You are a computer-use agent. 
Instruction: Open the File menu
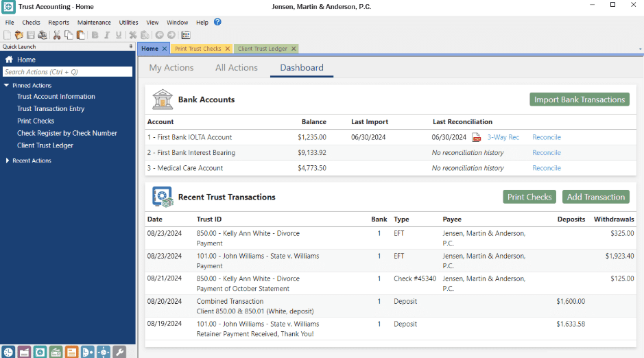tap(10, 23)
